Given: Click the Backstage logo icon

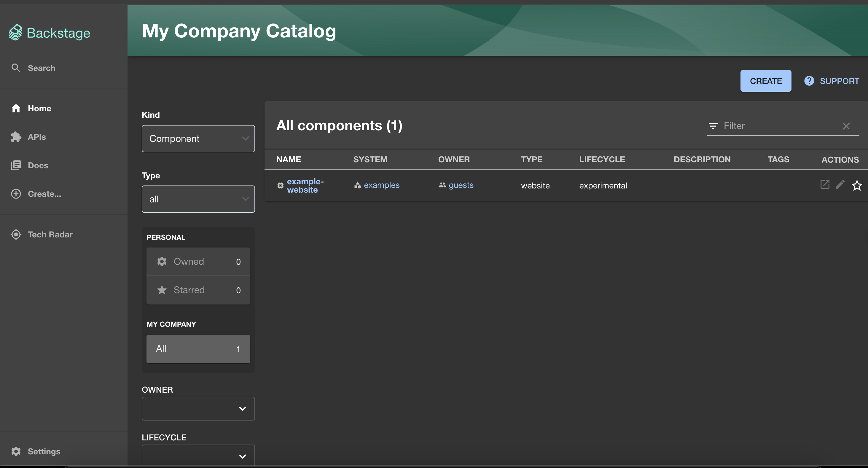Looking at the screenshot, I should click(15, 32).
